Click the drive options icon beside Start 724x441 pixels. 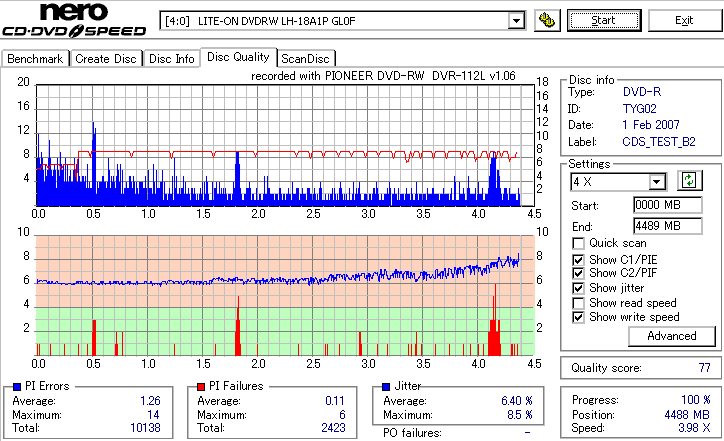[547, 21]
